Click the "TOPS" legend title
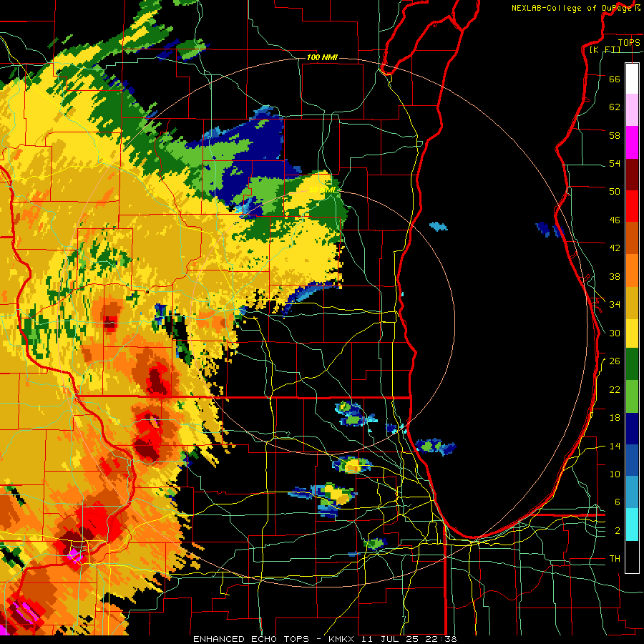The image size is (644, 644). click(x=629, y=43)
